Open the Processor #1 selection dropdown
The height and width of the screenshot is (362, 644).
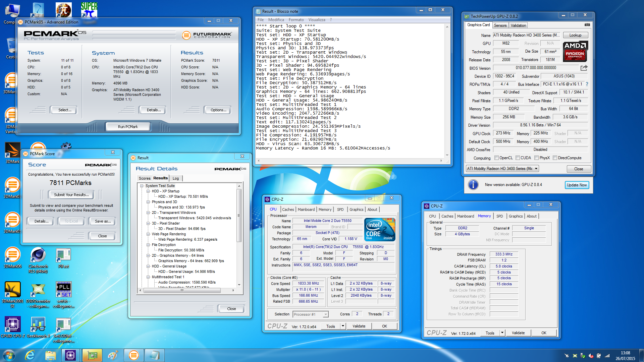[x=310, y=314]
